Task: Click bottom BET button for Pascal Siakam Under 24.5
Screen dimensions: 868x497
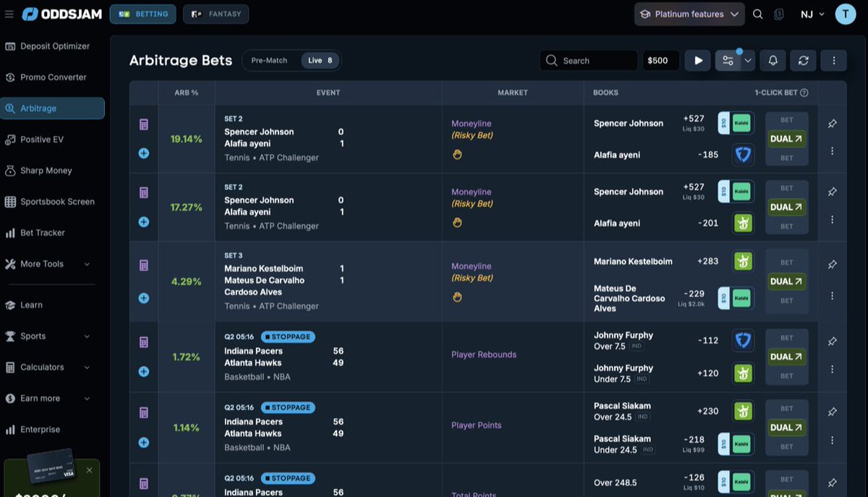Action: (x=787, y=446)
